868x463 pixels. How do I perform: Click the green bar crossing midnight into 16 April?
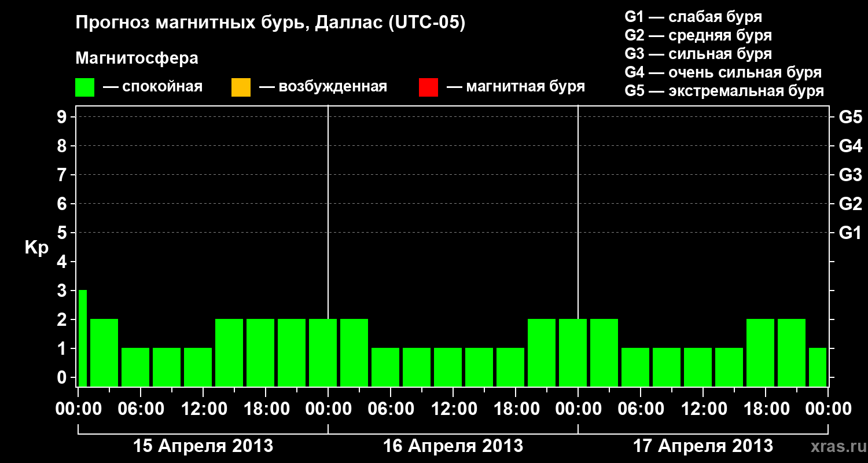click(323, 352)
